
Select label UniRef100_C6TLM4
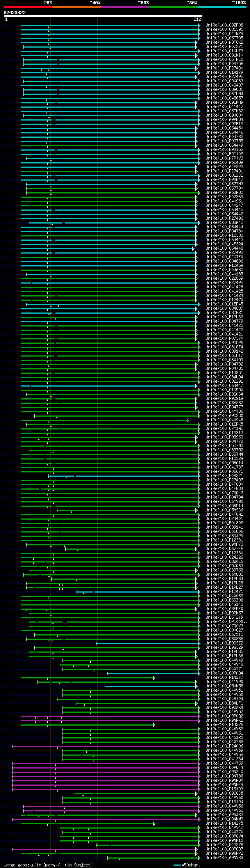[x=224, y=94]
